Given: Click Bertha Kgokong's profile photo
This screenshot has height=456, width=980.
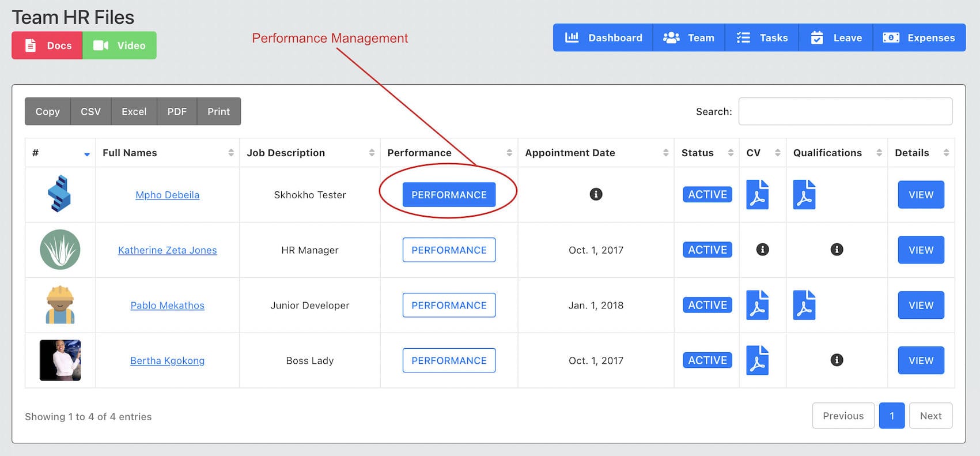Looking at the screenshot, I should [x=60, y=360].
